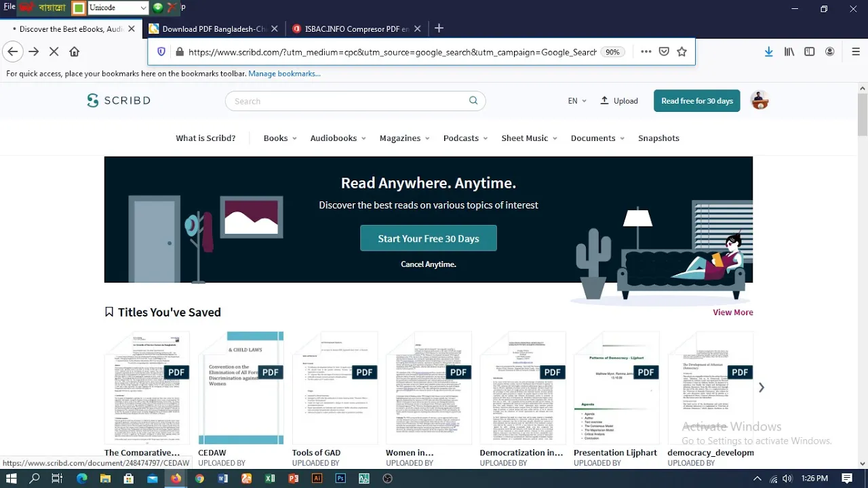Expand Audiobooks menu dropdown
The width and height of the screenshot is (868, 488).
click(338, 138)
